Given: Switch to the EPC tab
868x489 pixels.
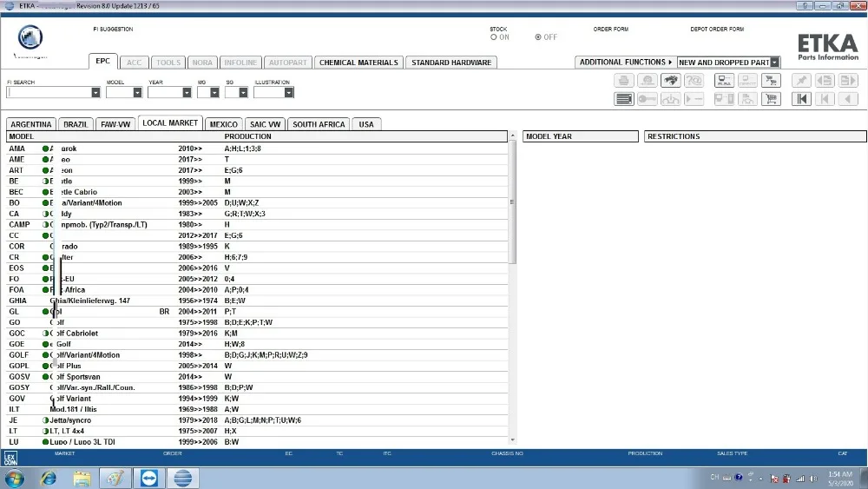Looking at the screenshot, I should coord(103,61).
